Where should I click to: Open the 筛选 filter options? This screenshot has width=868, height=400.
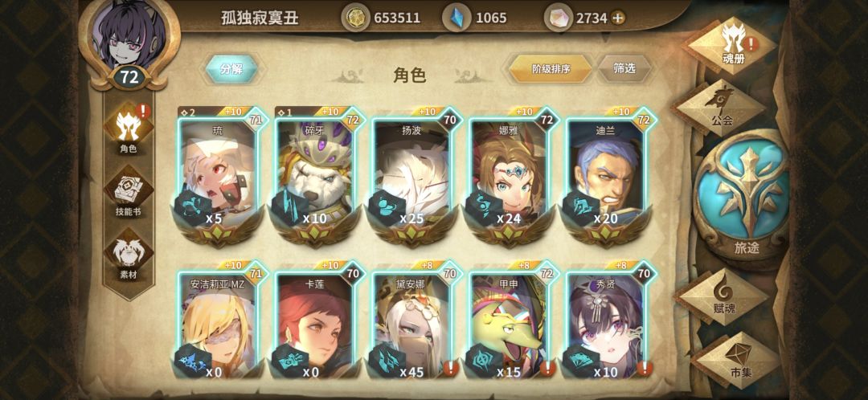click(x=624, y=68)
